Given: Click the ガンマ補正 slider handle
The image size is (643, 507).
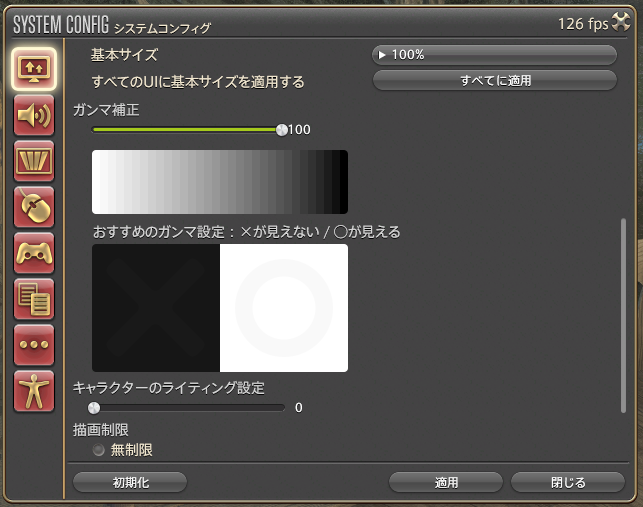Looking at the screenshot, I should 281,129.
